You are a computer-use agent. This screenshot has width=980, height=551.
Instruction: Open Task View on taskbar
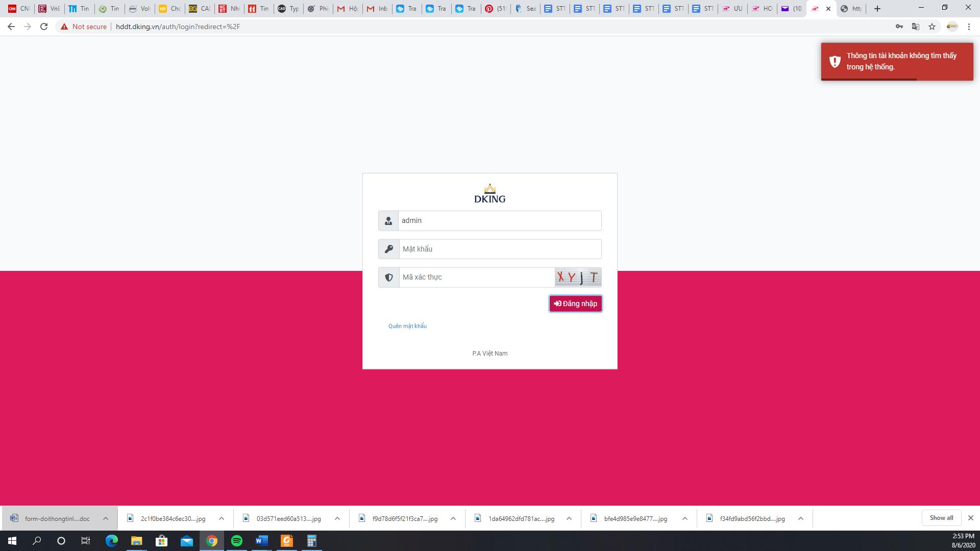click(x=86, y=541)
